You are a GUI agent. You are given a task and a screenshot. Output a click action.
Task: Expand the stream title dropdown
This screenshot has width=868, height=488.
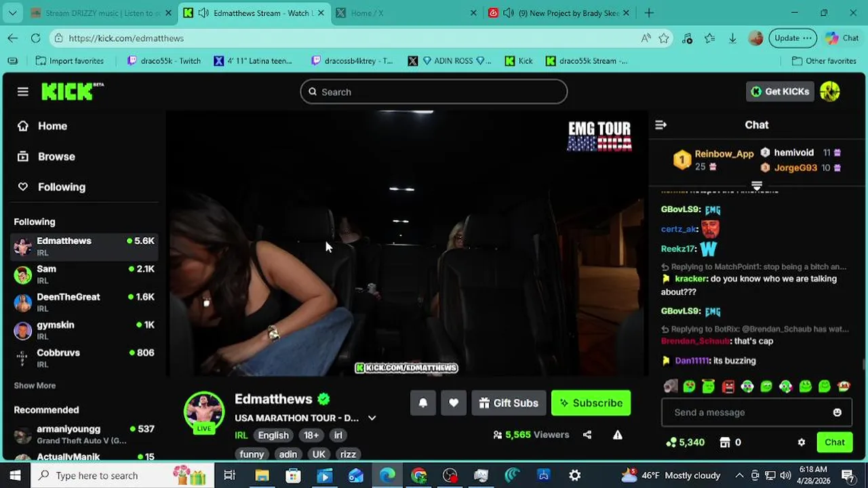(x=372, y=418)
